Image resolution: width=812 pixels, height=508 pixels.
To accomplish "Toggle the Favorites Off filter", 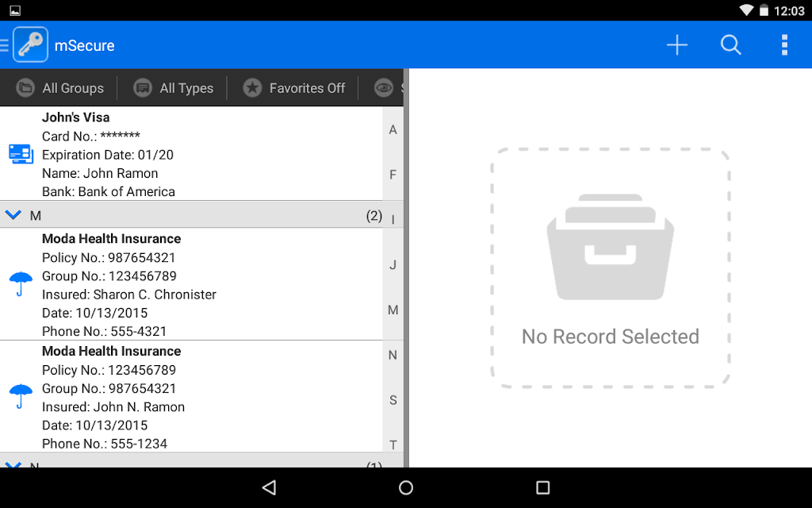I will click(x=293, y=88).
